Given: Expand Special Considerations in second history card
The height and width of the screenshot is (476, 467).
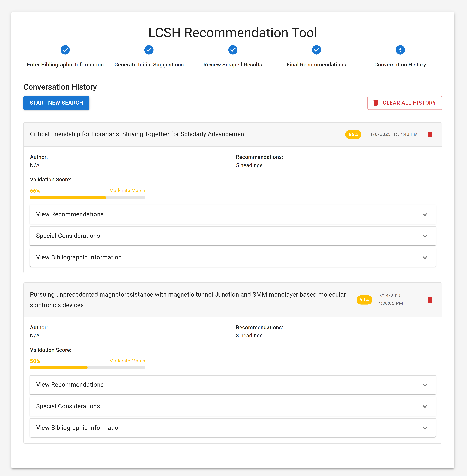Looking at the screenshot, I should [233, 406].
